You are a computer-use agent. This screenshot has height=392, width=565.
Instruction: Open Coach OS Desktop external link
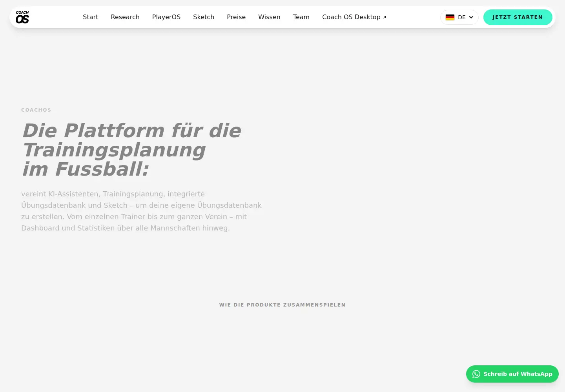pyautogui.click(x=354, y=17)
